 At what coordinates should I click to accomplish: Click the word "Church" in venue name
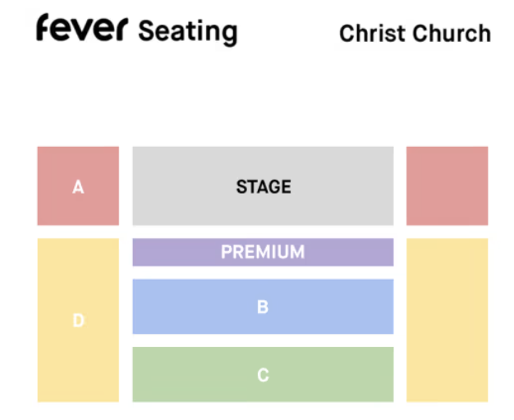(452, 34)
